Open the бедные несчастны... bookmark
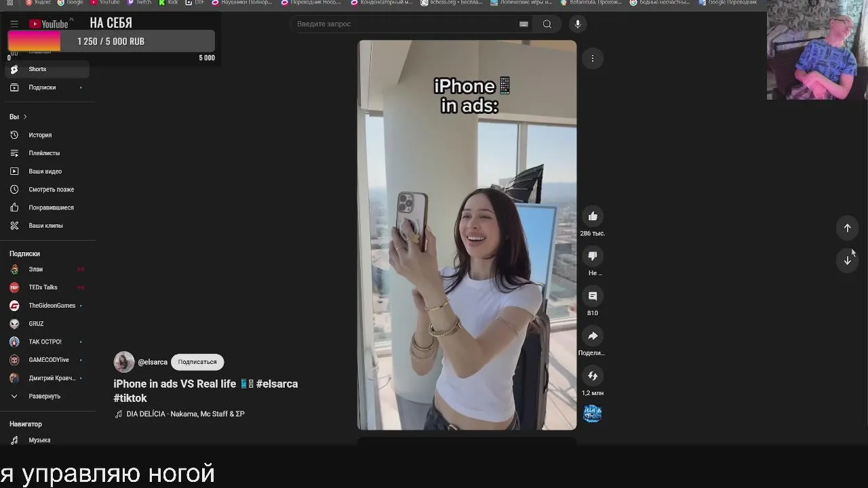The height and width of the screenshot is (488, 868). pyautogui.click(x=660, y=3)
